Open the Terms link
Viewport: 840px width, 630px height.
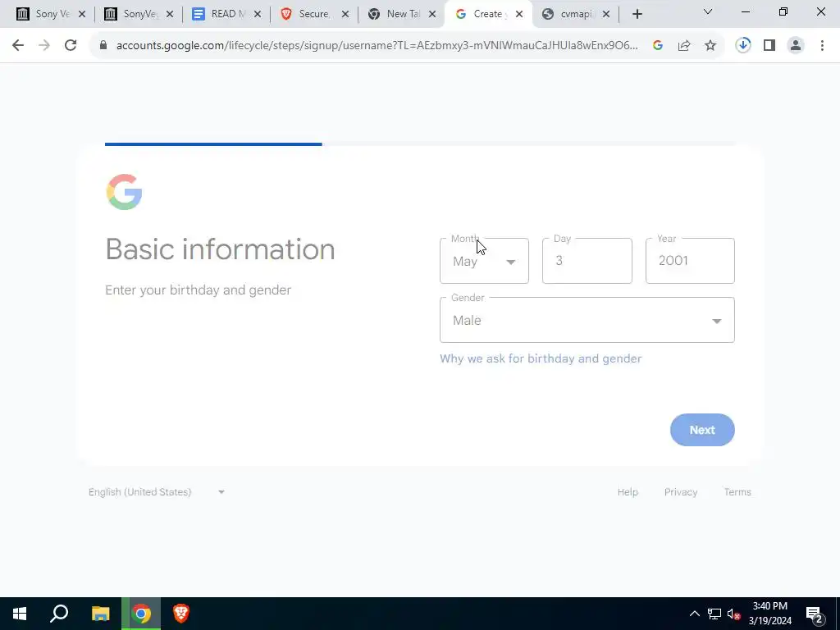click(737, 492)
